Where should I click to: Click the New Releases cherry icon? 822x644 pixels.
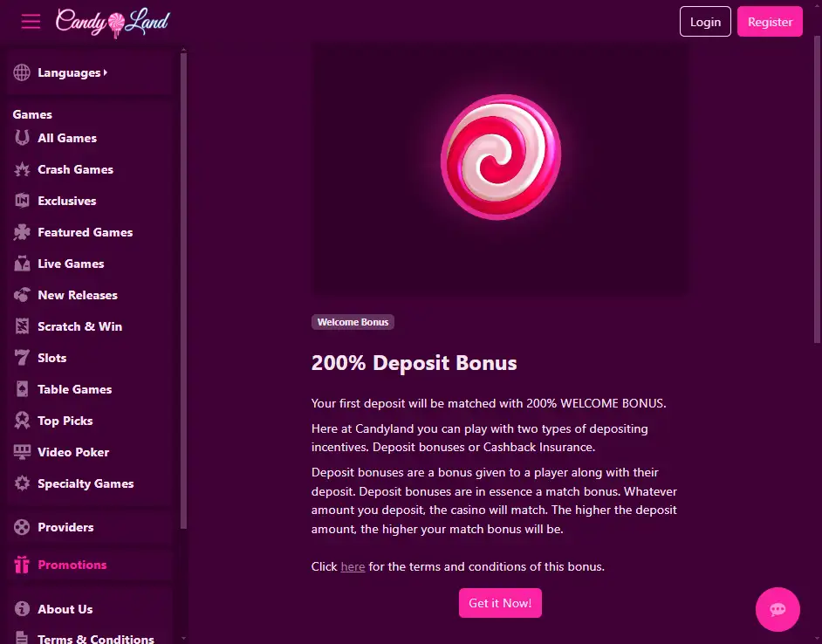[22, 295]
